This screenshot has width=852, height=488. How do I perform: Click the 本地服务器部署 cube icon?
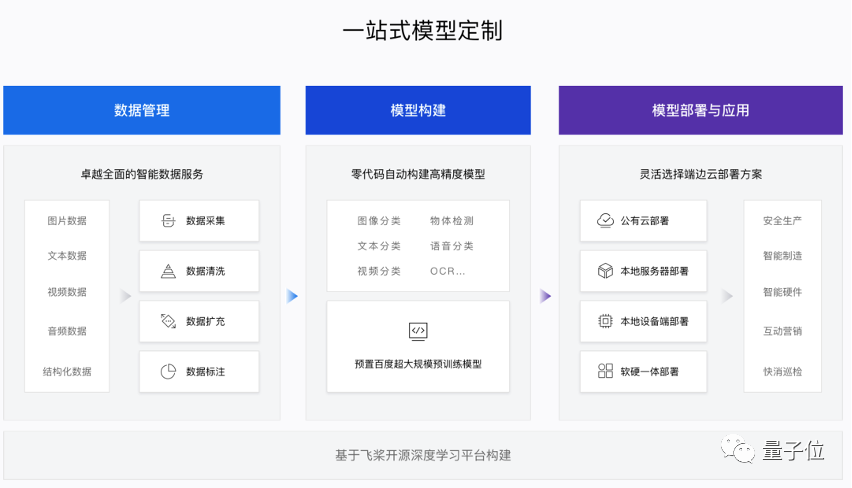(605, 271)
